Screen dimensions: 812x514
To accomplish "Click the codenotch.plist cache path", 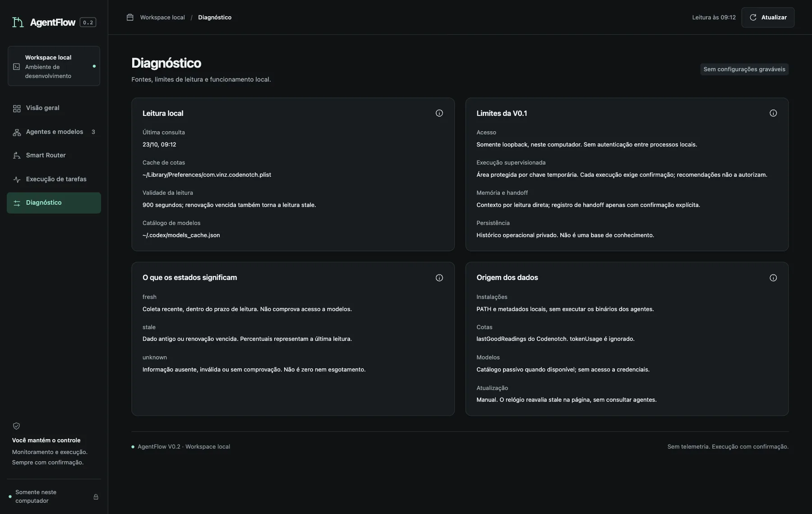I will [207, 175].
